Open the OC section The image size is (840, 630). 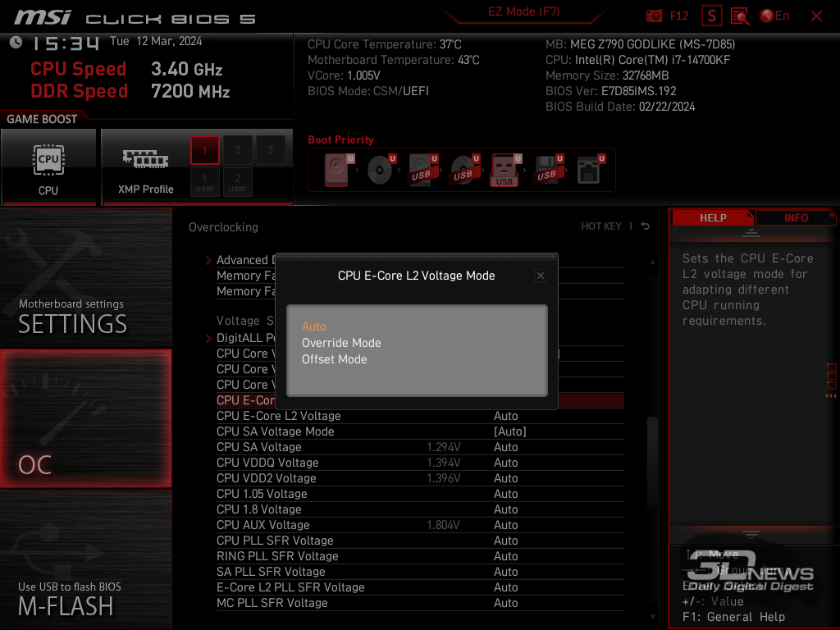(x=85, y=418)
